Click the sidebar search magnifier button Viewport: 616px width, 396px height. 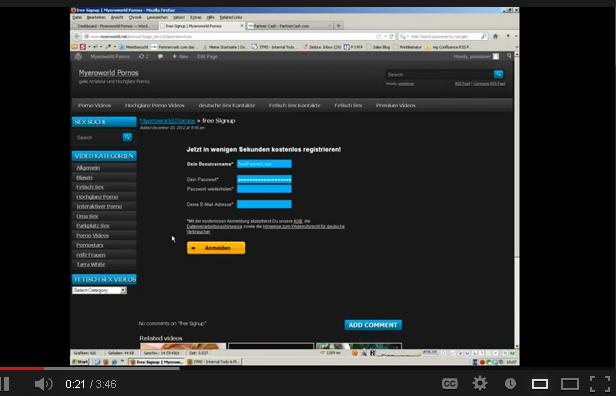(127, 137)
